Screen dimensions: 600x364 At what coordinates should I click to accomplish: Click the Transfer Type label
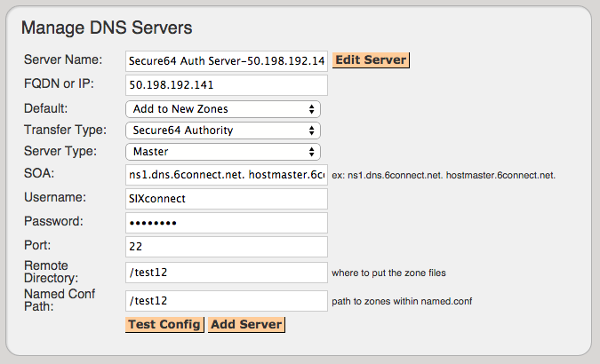[65, 130]
